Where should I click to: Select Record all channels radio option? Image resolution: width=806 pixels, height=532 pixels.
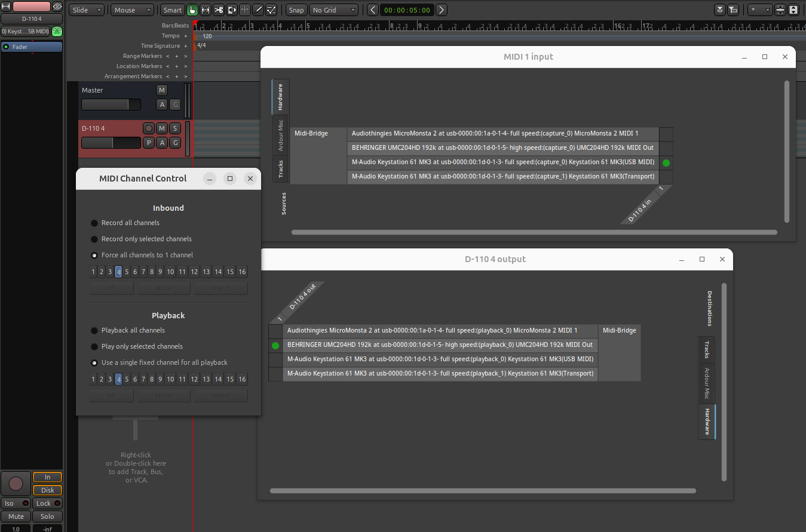(x=94, y=223)
